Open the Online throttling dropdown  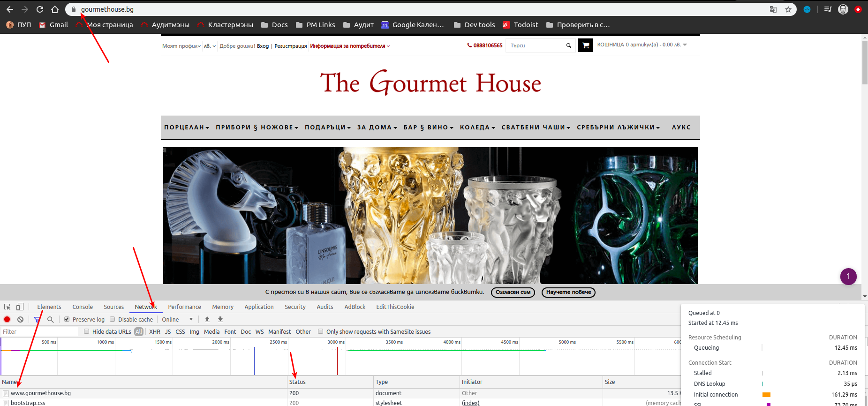pyautogui.click(x=177, y=319)
